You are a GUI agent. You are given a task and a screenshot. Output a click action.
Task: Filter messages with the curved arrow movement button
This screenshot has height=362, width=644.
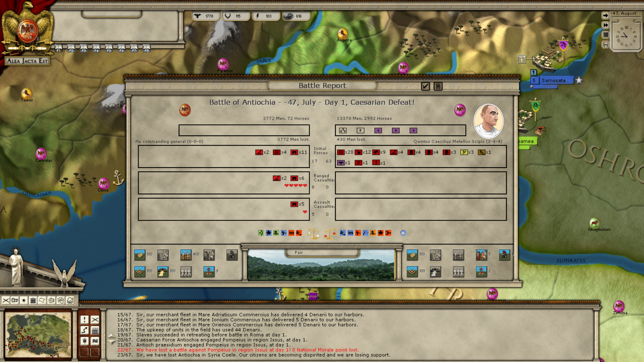coord(85,330)
